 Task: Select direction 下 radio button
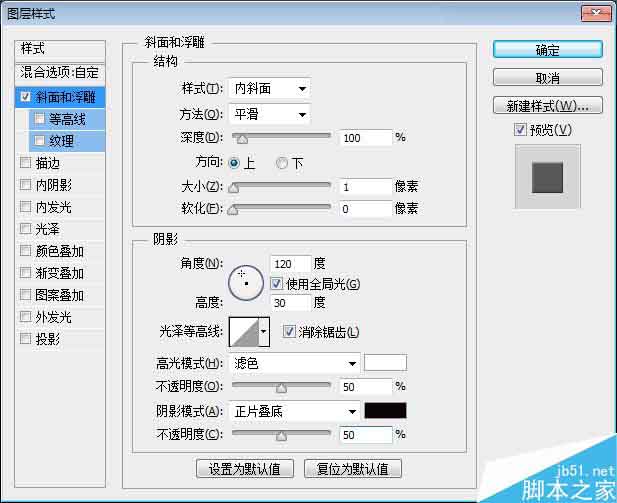(x=282, y=163)
